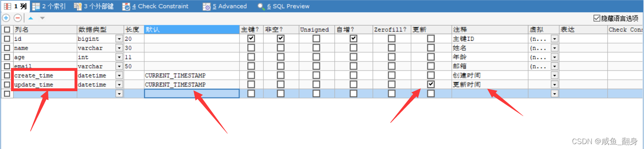Open 虚拟 dropdown for update_time row
Image resolution: width=644 pixels, height=149 pixels.
[x=554, y=85]
